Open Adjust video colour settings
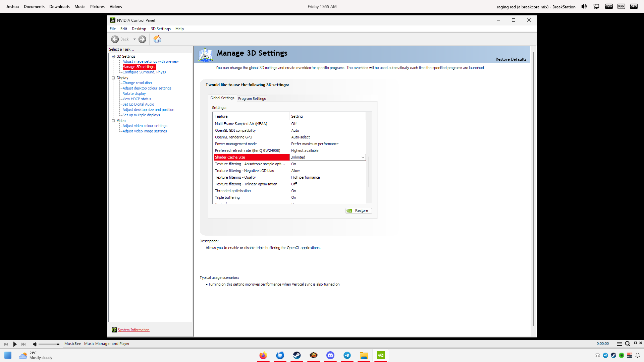Screen dimensions: 644x362 click(145, 126)
